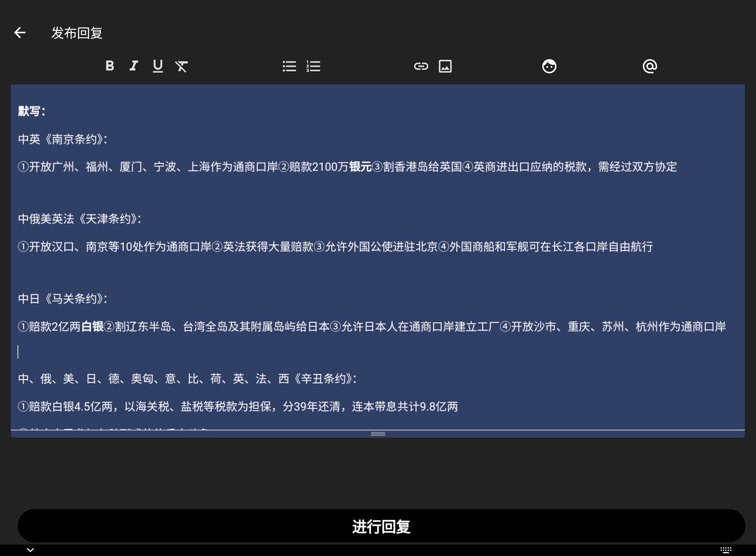Open keyboard switcher icon at bottom right

click(726, 550)
